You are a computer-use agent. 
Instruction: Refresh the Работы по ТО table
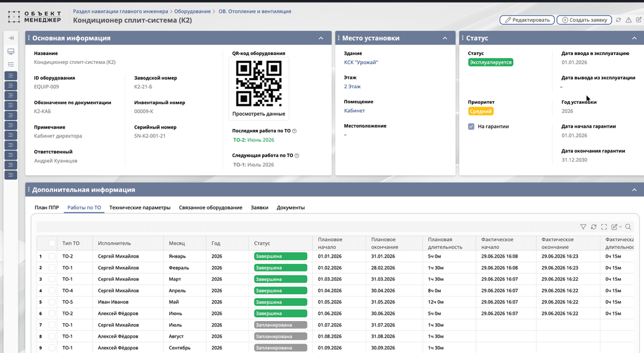coord(594,227)
